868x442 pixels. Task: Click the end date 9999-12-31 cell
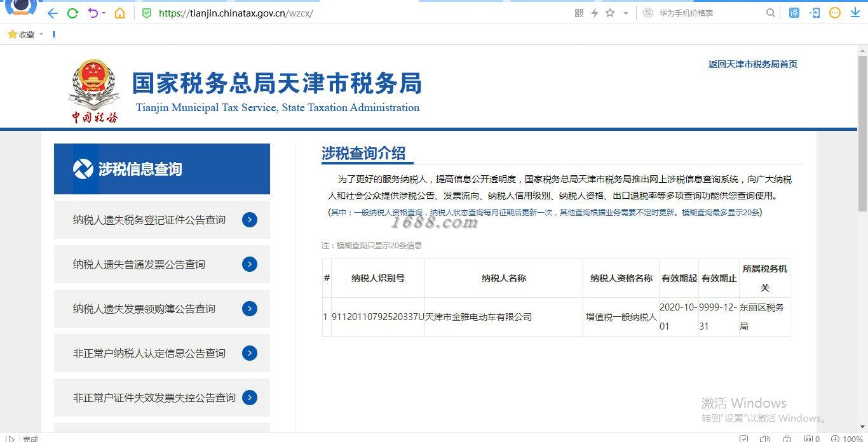[719, 316]
